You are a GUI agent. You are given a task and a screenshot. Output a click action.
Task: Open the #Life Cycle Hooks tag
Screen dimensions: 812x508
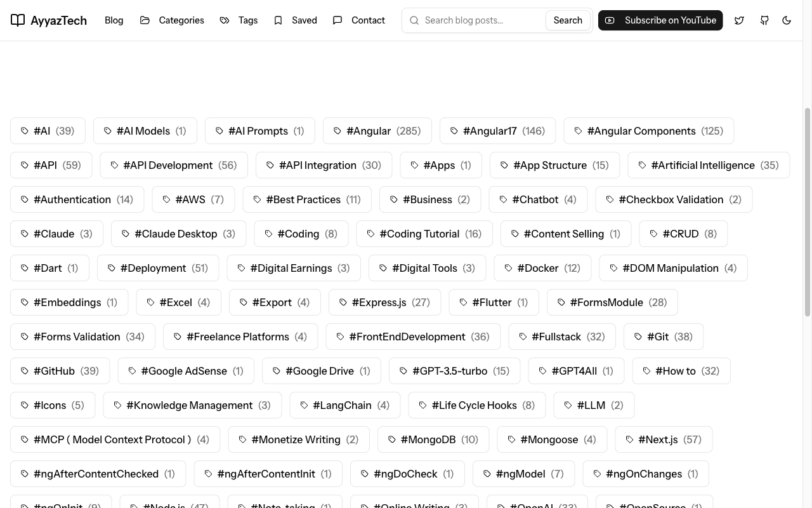pos(477,405)
